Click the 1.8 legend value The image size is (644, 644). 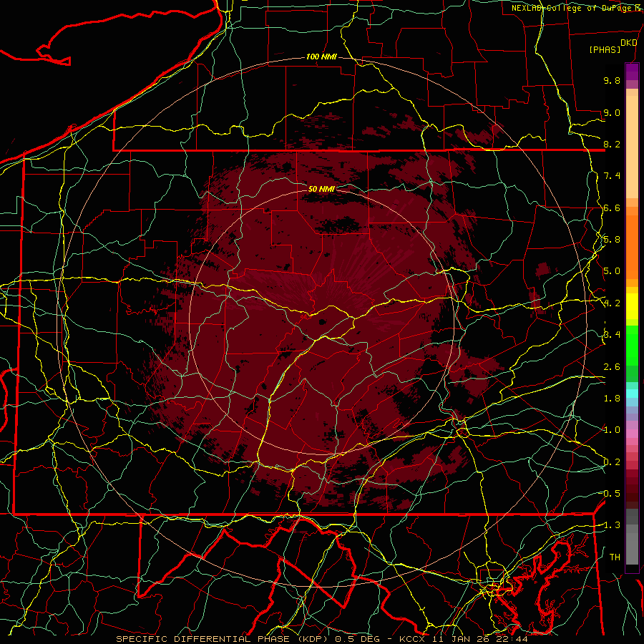pos(612,399)
